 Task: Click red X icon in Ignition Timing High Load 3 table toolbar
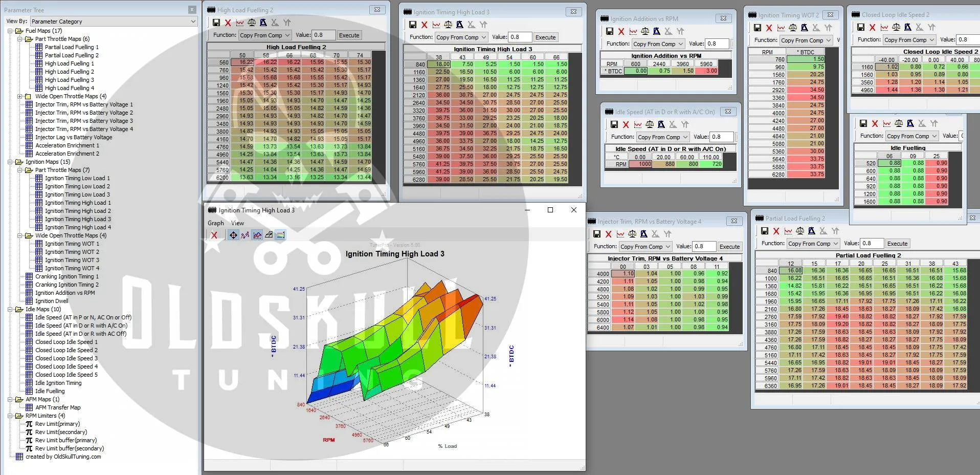424,25
